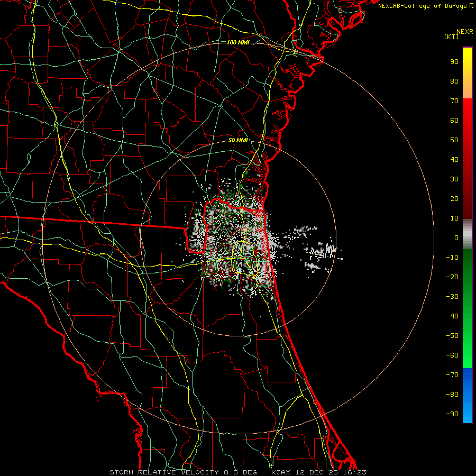Click the gray zero-velocity band of the color bar

[x=467, y=234]
